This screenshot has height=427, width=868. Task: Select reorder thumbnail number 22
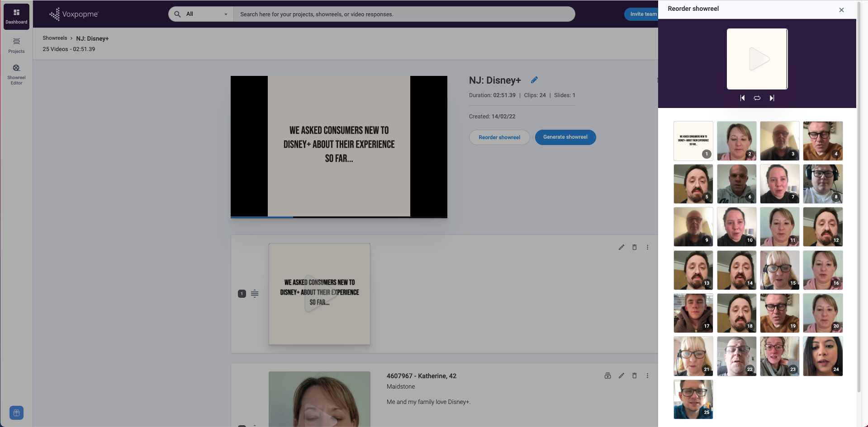coord(737,356)
